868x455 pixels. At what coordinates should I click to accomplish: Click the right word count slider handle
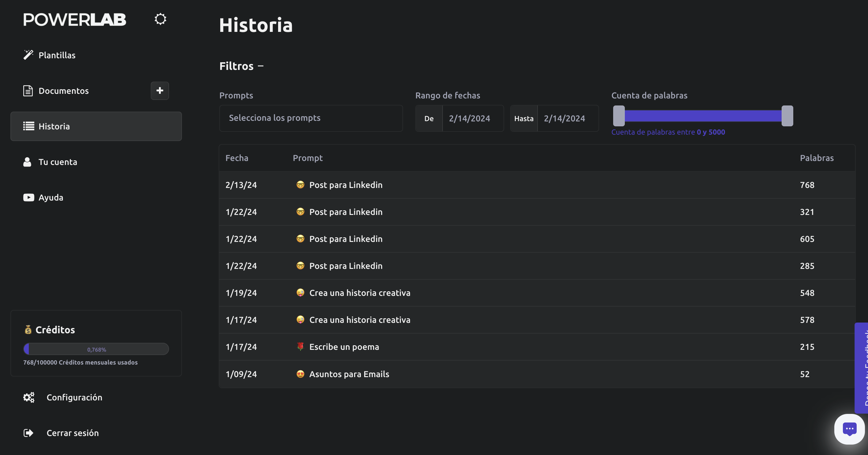click(787, 116)
